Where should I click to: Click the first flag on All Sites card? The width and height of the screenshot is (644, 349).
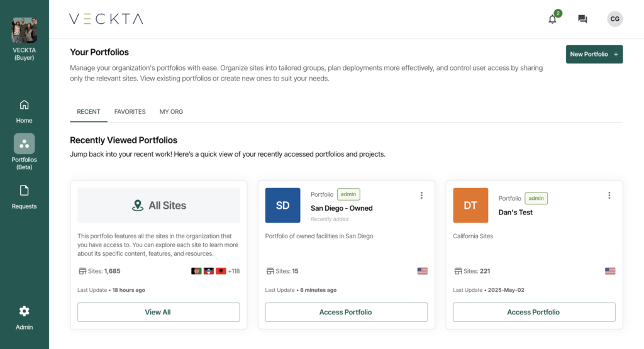[x=196, y=271]
